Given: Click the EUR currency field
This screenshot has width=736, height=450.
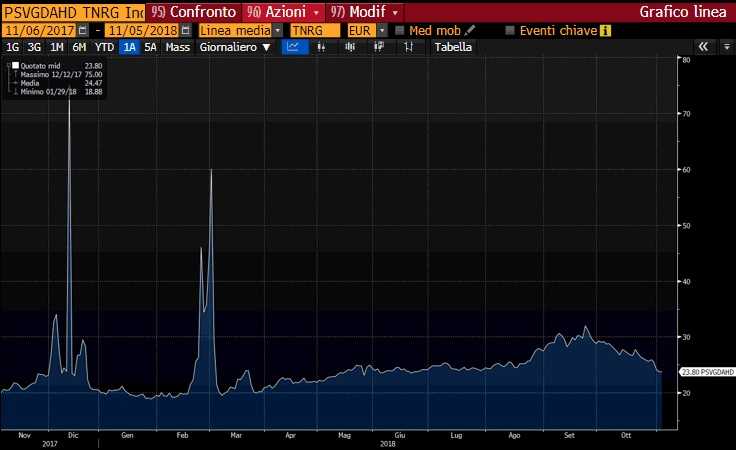Looking at the screenshot, I should 361,31.
